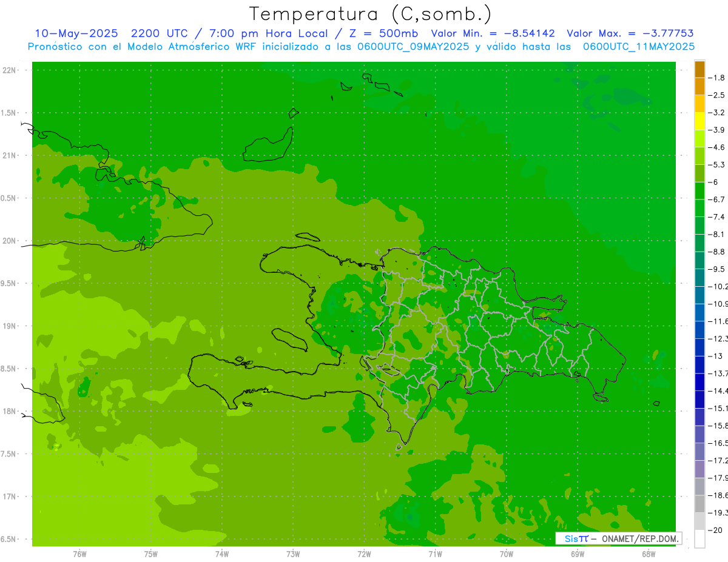Click 'Valor Max. = -3.77753' text
The width and height of the screenshot is (728, 562).
pyautogui.click(x=630, y=34)
